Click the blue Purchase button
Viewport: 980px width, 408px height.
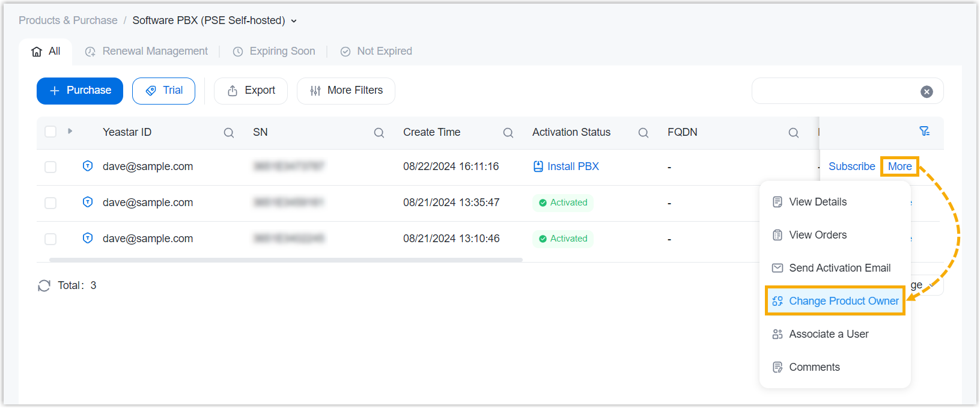point(80,91)
